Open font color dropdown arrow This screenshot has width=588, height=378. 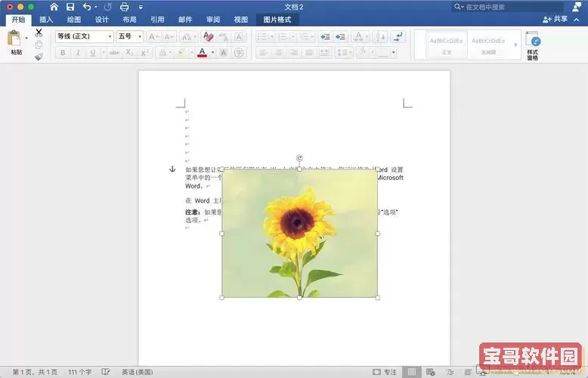[212, 52]
